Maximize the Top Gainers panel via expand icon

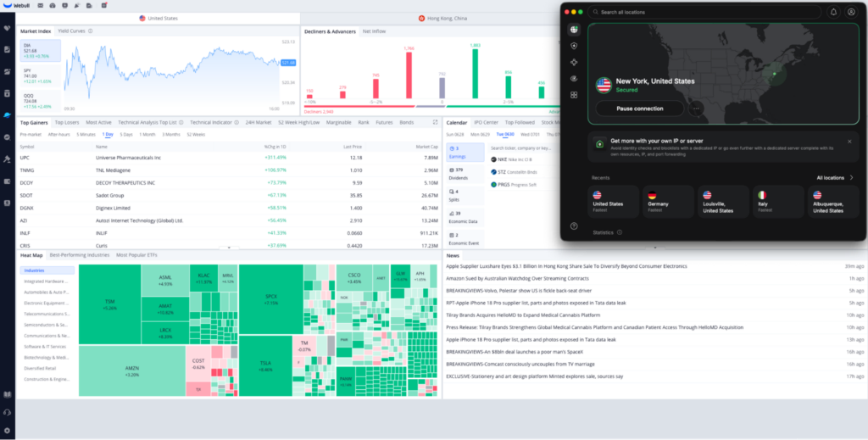[435, 123]
